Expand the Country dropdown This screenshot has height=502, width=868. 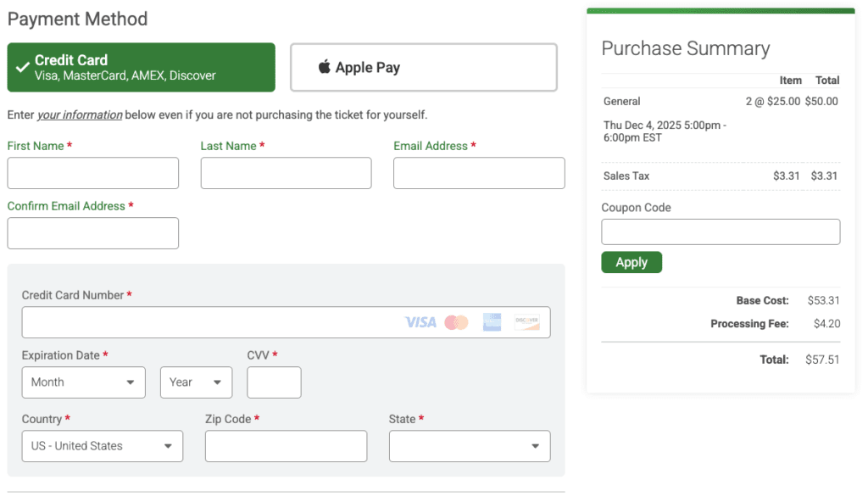coord(102,446)
